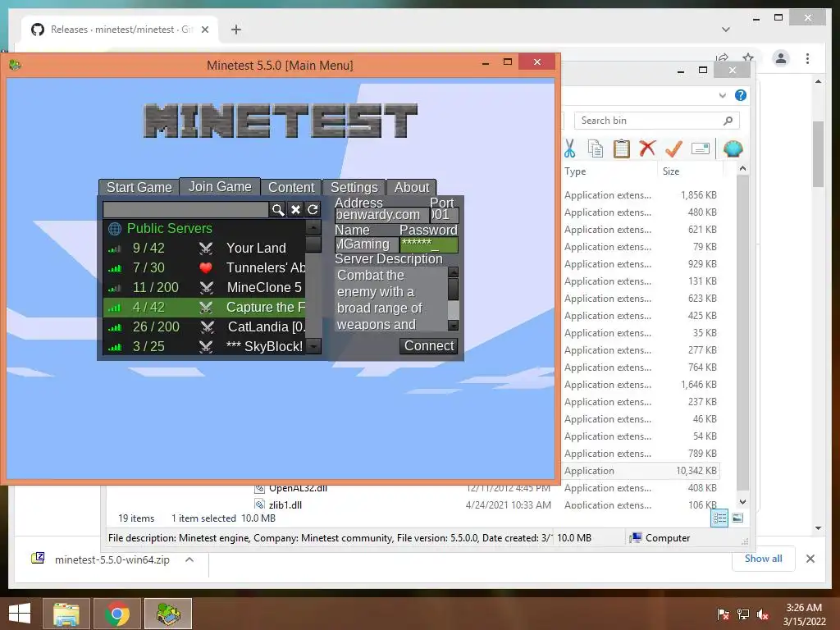Select the MineClone 5 server row
Image resolution: width=840 pixels, height=630 pixels.
[x=204, y=288]
